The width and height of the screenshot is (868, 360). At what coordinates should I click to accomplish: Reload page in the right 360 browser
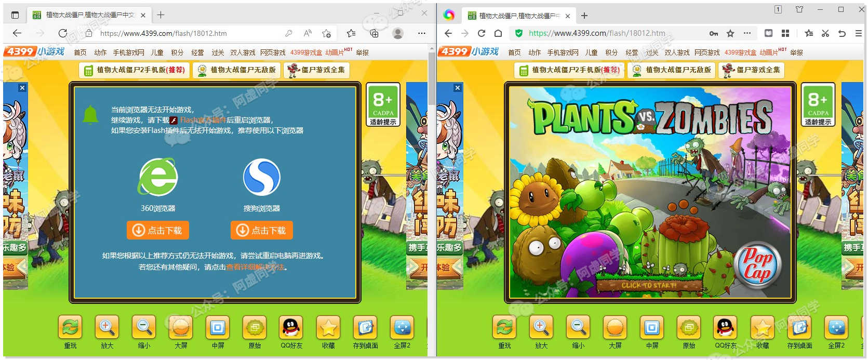(482, 33)
